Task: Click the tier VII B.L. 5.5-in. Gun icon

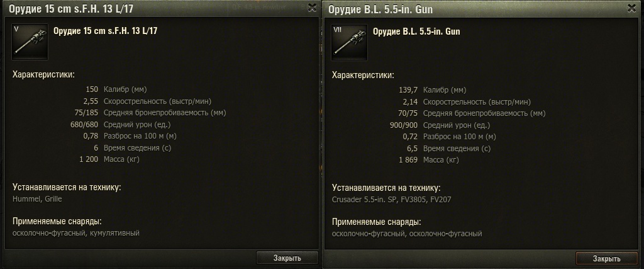Action: (x=349, y=42)
